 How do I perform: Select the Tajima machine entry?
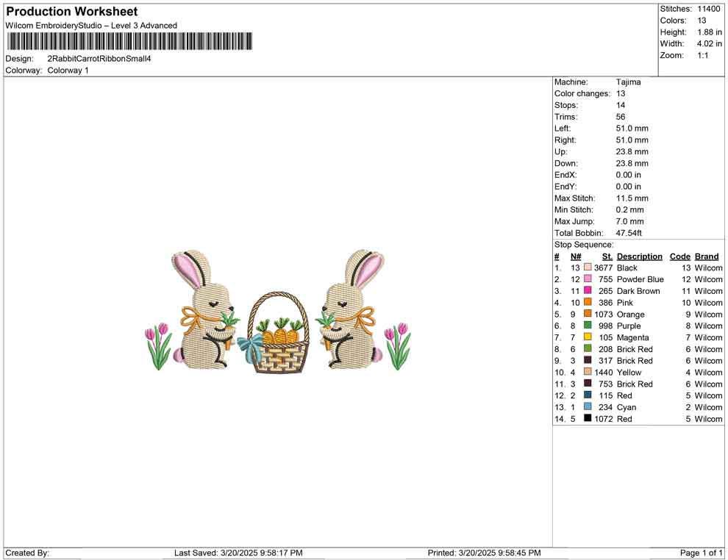[628, 82]
